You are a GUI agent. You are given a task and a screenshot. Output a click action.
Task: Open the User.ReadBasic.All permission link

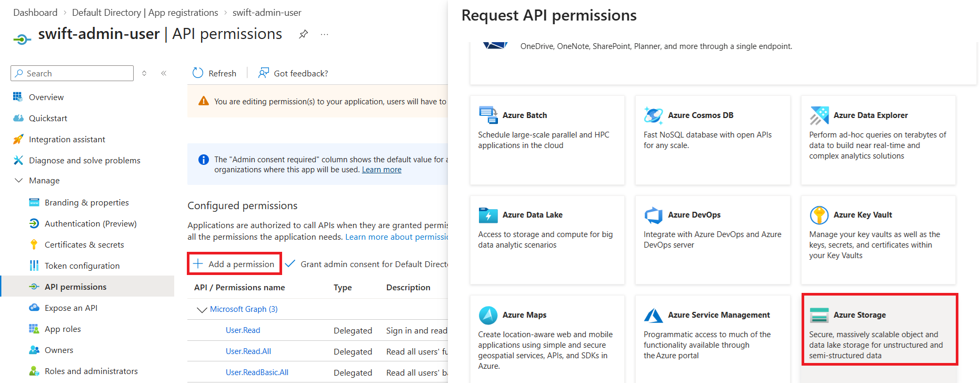(x=257, y=372)
